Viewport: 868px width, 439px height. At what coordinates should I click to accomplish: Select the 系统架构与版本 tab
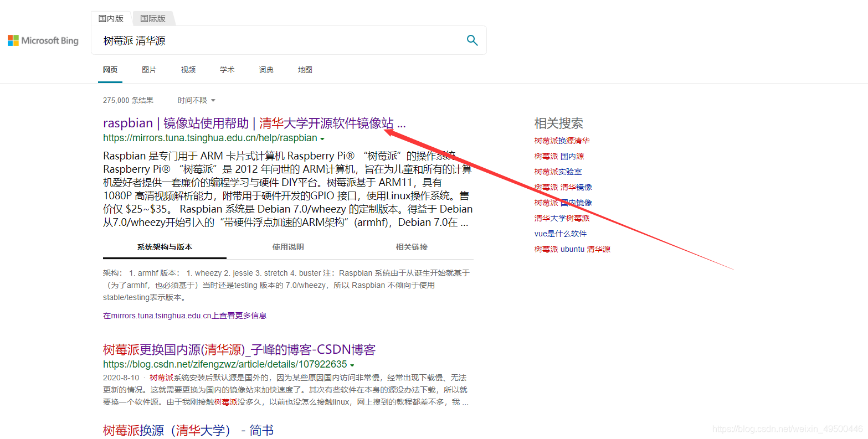click(x=165, y=247)
